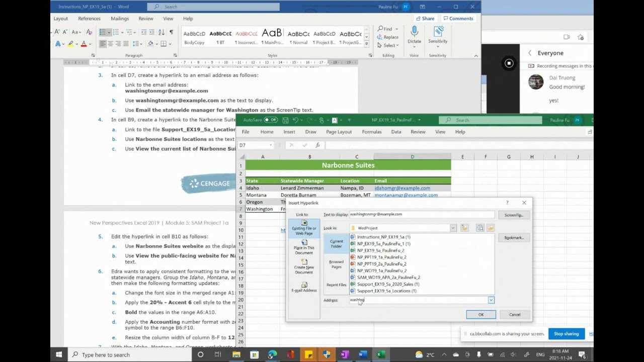
Task: Click Browse the Web icon in dialog
Action: (x=480, y=228)
